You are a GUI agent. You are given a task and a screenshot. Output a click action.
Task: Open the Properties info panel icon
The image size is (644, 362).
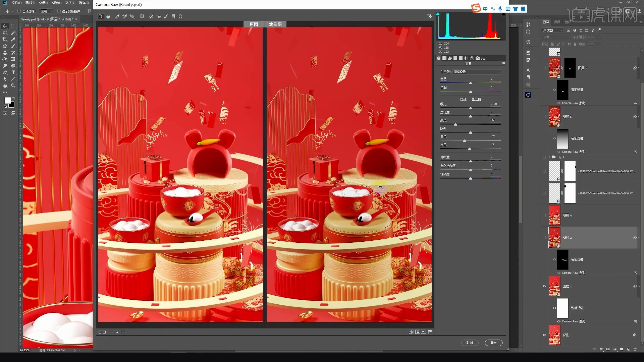coord(528,32)
